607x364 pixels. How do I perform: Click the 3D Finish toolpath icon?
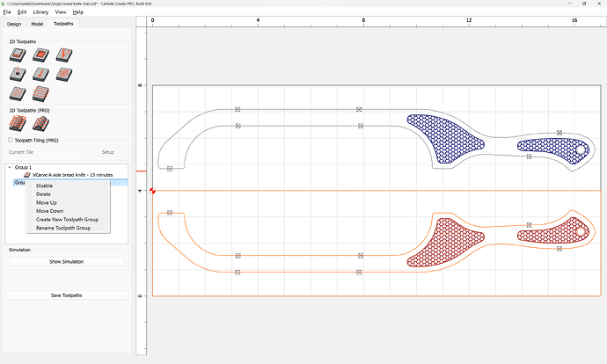click(x=40, y=124)
